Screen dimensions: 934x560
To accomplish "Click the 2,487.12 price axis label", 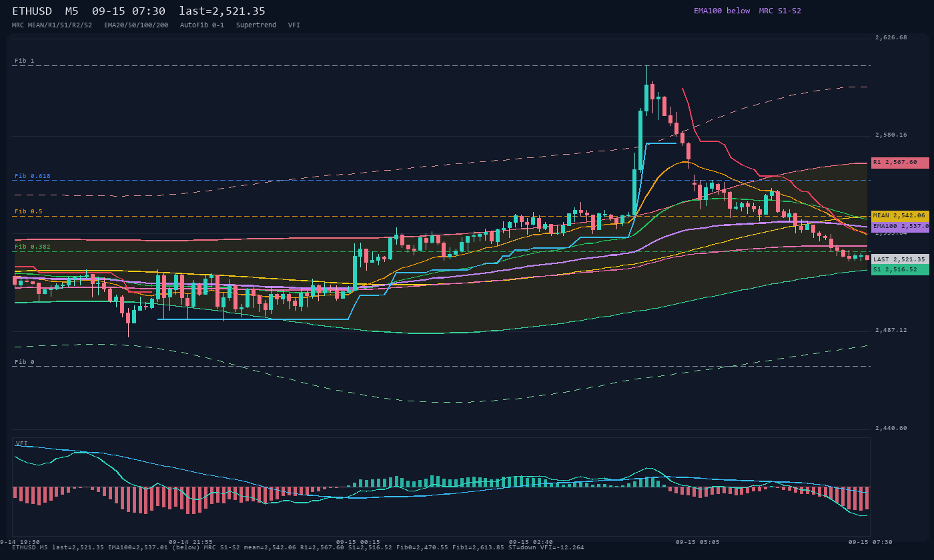I will [x=891, y=331].
